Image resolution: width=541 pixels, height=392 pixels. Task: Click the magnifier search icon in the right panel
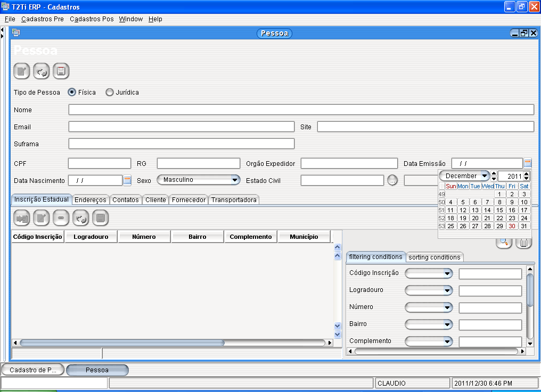[504, 242]
